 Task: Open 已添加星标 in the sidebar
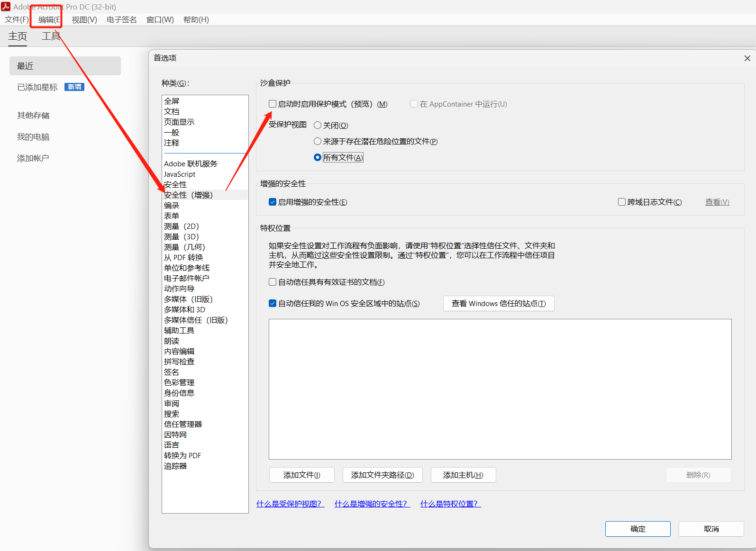coord(37,87)
